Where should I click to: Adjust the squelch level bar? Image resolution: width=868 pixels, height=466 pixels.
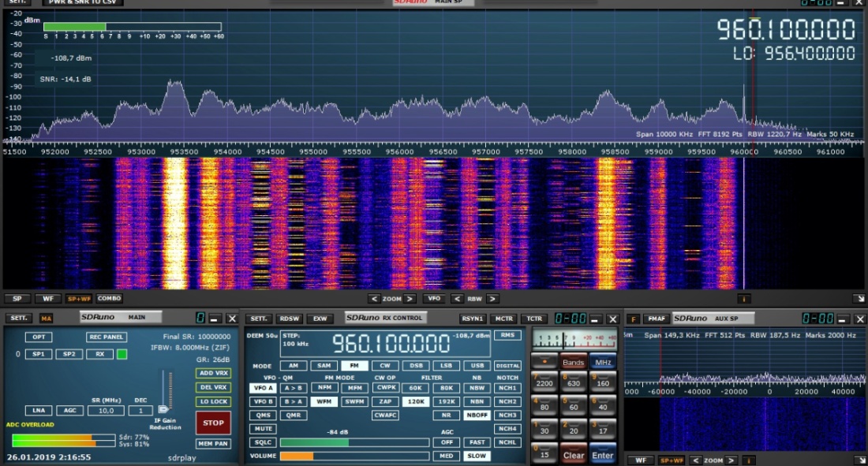pyautogui.click(x=354, y=443)
